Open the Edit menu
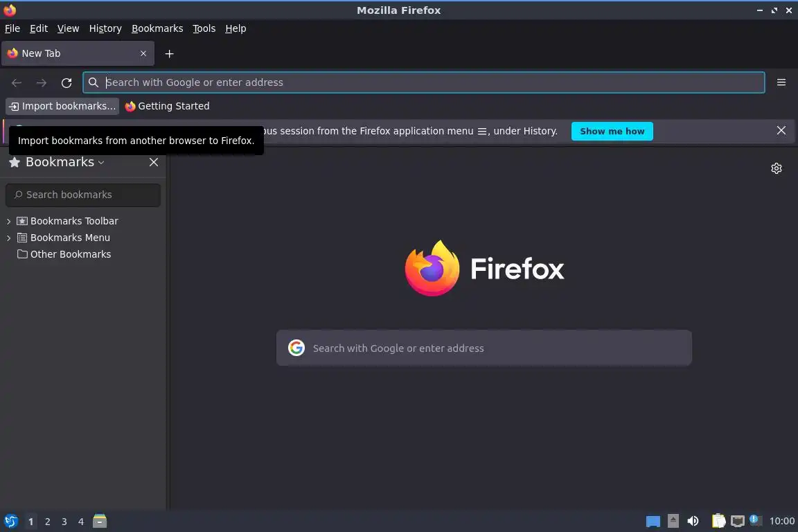Viewport: 798px width, 532px height. point(39,28)
